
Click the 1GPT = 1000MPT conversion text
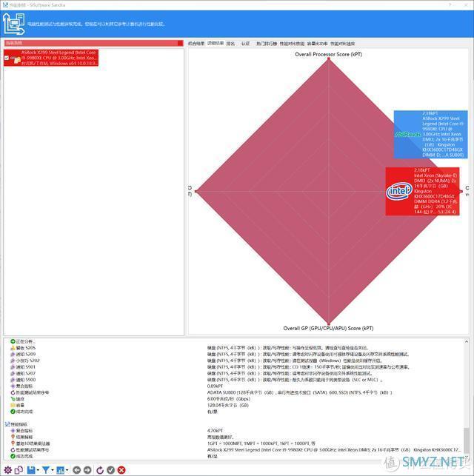(261, 443)
